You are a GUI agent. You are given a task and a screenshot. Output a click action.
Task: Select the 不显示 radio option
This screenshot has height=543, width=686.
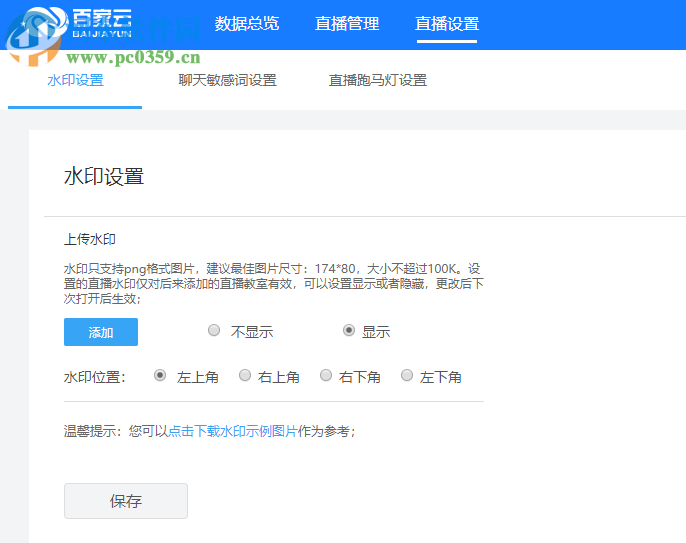(214, 330)
